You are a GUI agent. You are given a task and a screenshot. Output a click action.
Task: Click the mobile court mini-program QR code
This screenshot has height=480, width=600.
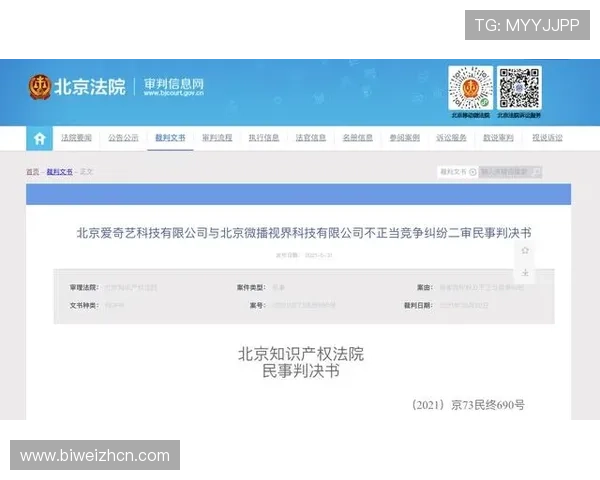[x=471, y=88]
